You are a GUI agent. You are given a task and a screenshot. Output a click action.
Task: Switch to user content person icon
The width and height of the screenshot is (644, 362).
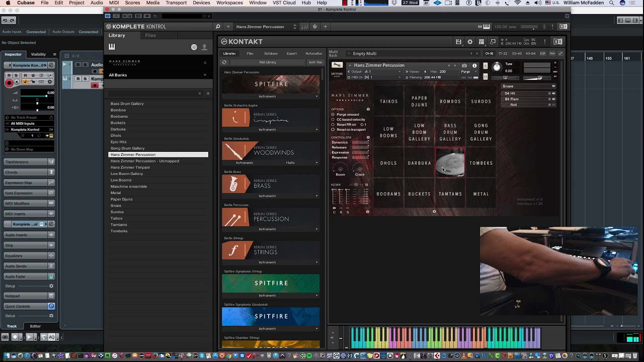[204, 47]
